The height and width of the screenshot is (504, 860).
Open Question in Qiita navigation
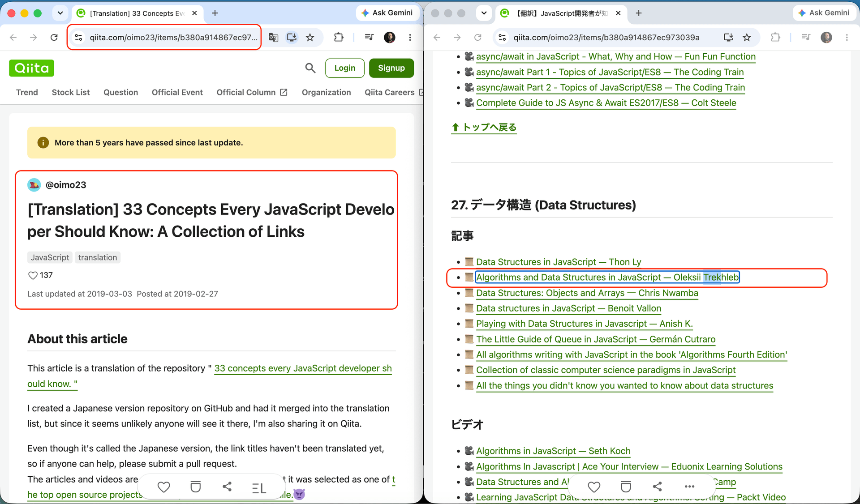coord(121,92)
